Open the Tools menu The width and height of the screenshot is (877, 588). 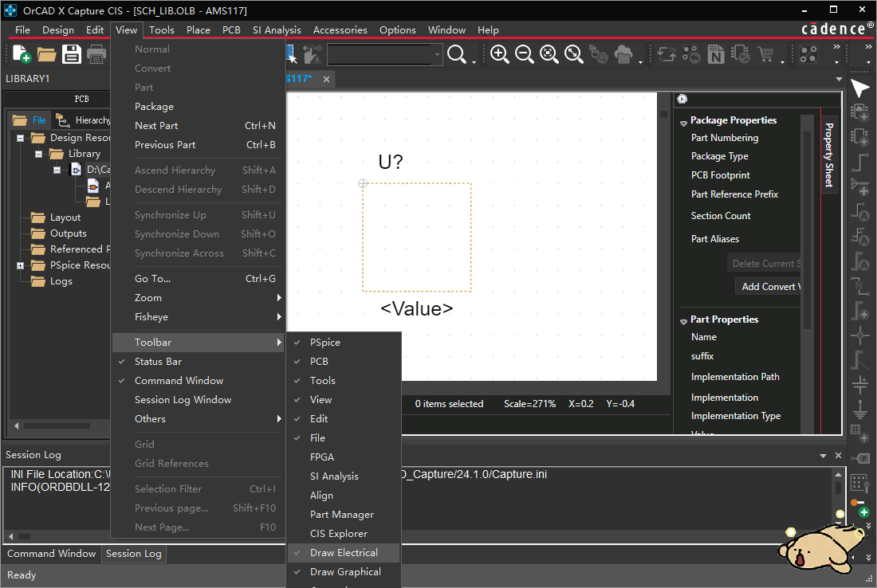point(162,30)
